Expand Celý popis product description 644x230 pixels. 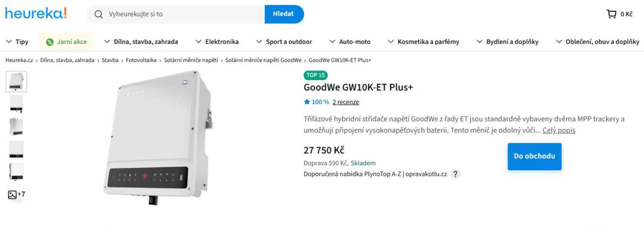tap(559, 130)
